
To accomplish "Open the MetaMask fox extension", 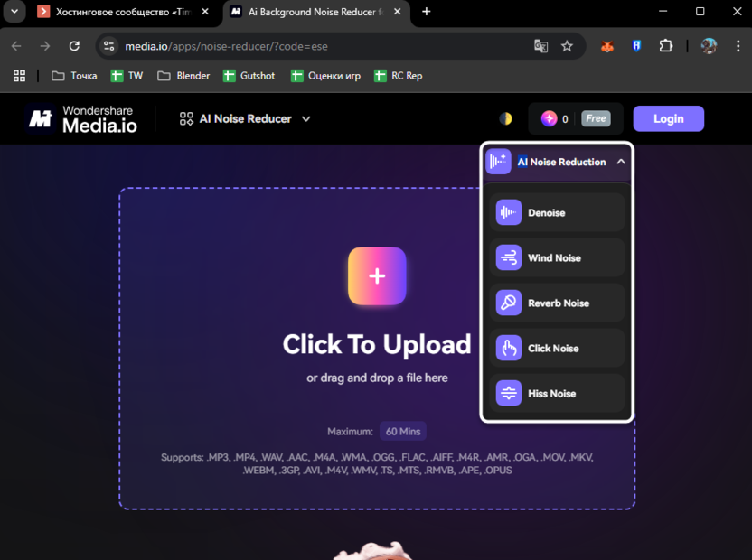I will click(x=607, y=46).
